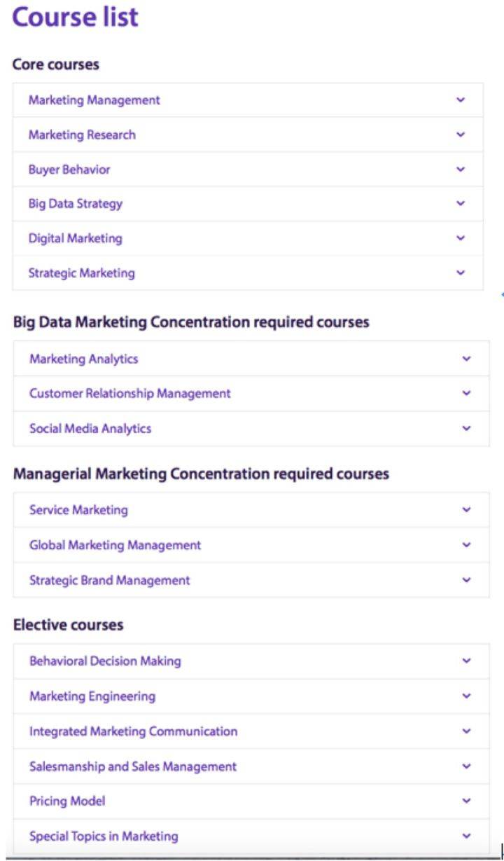This screenshot has width=504, height=861.
Task: Expand the Marketing Analytics chevron
Action: 467,359
